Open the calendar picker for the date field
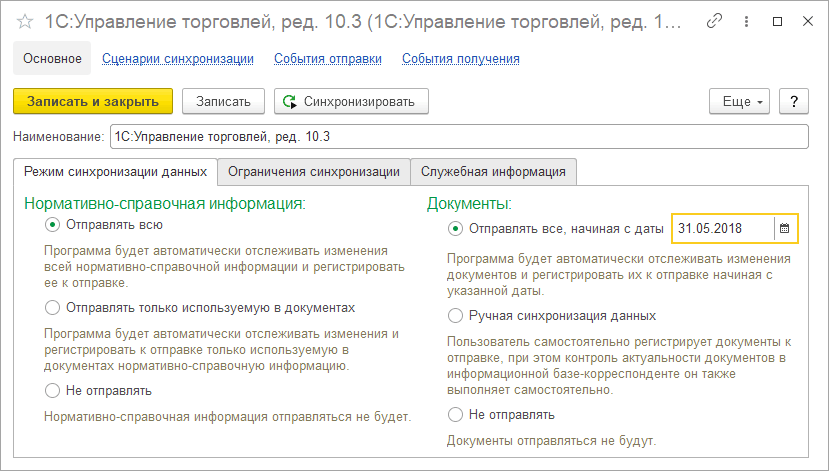The height and width of the screenshot is (471, 829). pyautogui.click(x=785, y=228)
